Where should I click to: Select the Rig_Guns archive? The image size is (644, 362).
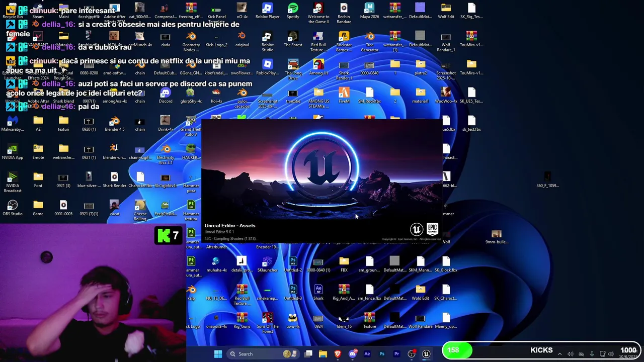[x=242, y=321]
